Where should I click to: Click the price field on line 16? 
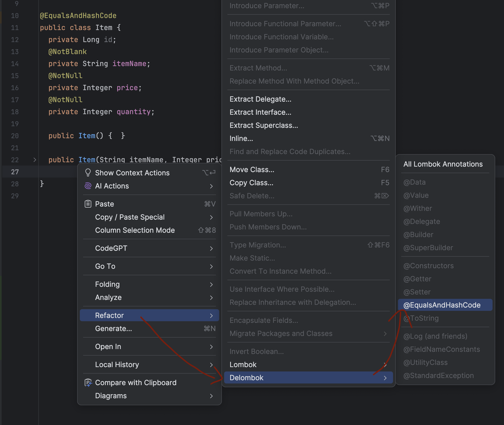127,88
